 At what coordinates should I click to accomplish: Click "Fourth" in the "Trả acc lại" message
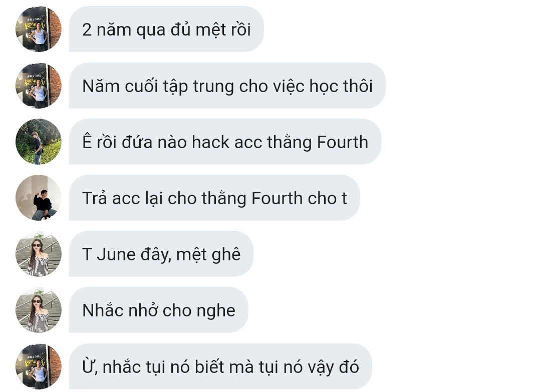tap(277, 198)
